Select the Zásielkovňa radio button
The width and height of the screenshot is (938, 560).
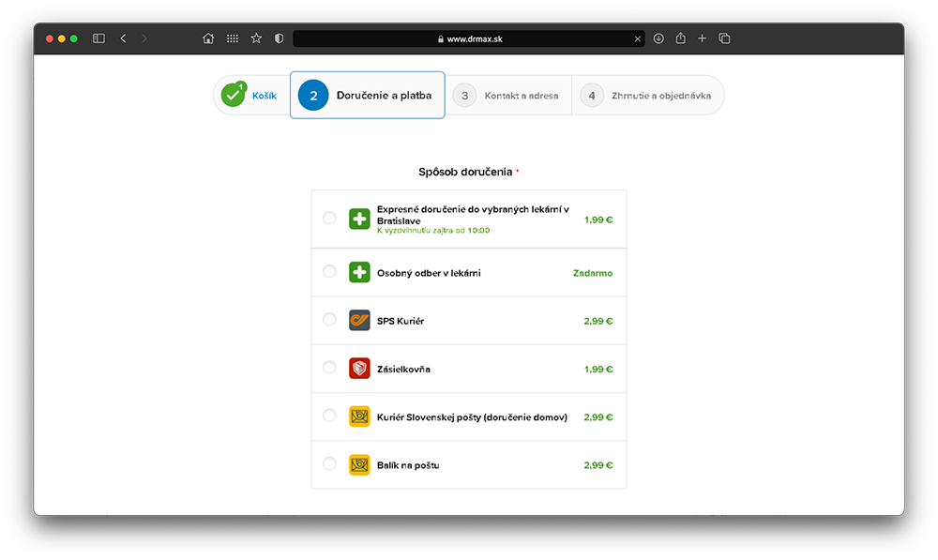[x=329, y=368]
